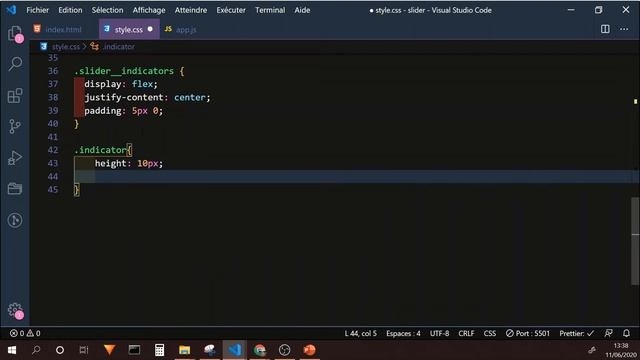Click the L 44, col 5 cursor position
Screen dimensions: 640x360
pyautogui.click(x=361, y=333)
